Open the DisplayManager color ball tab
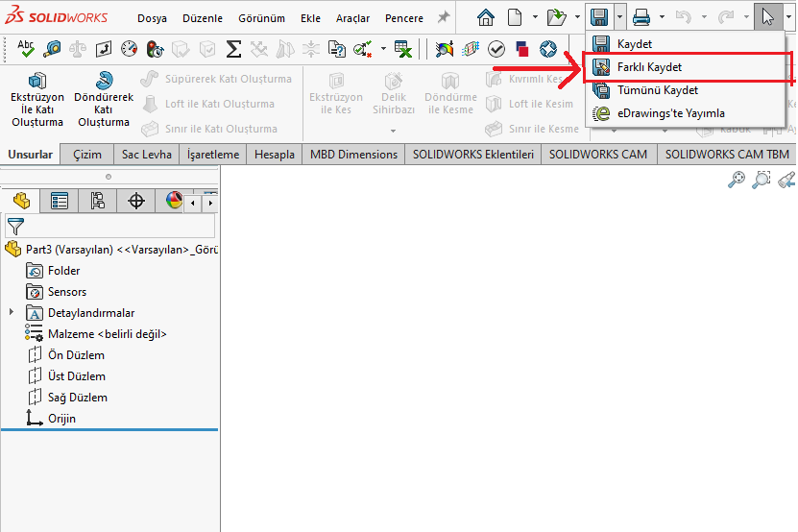Screen dimensions: 798x532 coord(173,201)
